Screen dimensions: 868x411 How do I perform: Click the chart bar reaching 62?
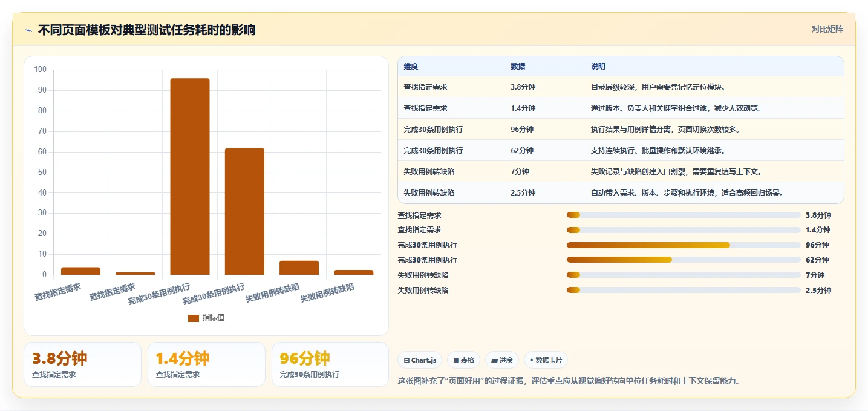point(244,212)
